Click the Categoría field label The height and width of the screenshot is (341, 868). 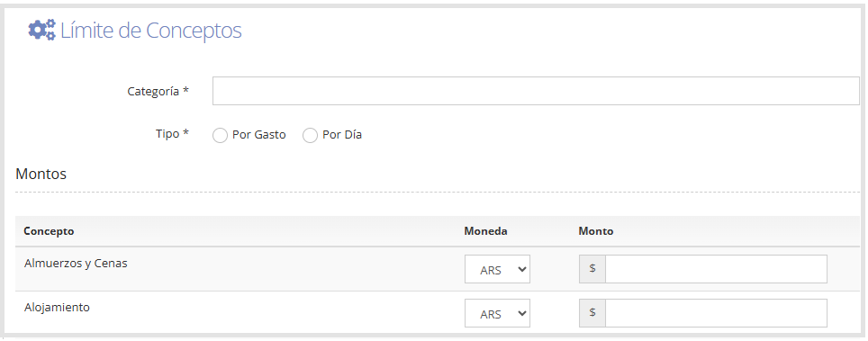pos(158,92)
